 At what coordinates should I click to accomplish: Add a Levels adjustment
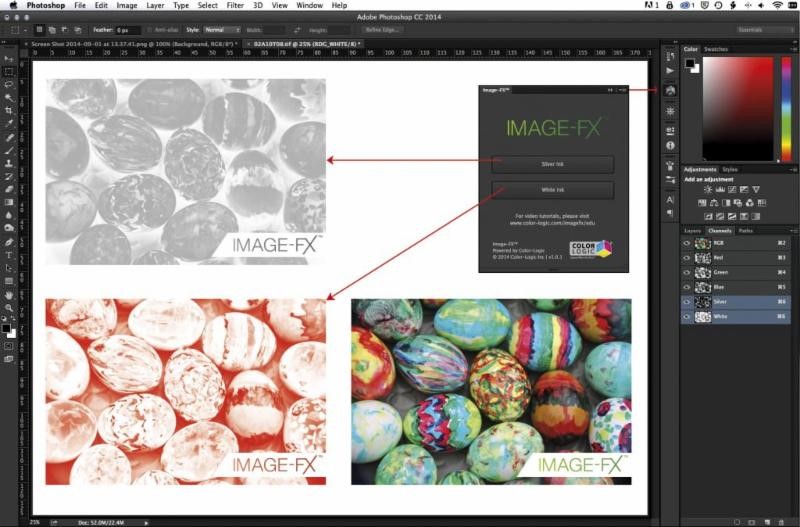pyautogui.click(x=720, y=190)
